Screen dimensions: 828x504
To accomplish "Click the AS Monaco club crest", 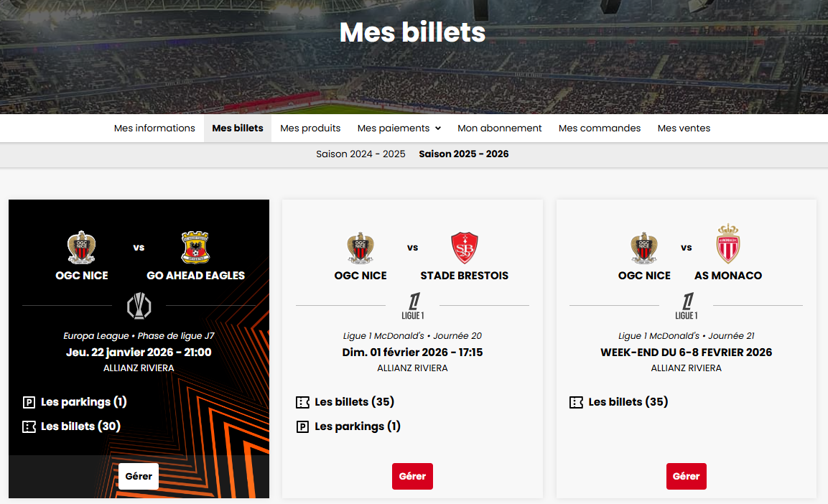I will coord(727,244).
